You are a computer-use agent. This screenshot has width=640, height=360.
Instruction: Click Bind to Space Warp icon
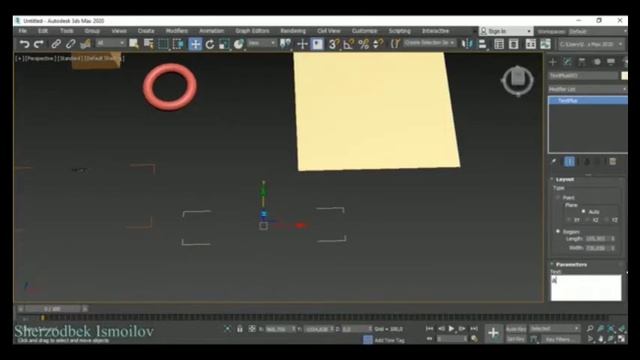(x=85, y=44)
